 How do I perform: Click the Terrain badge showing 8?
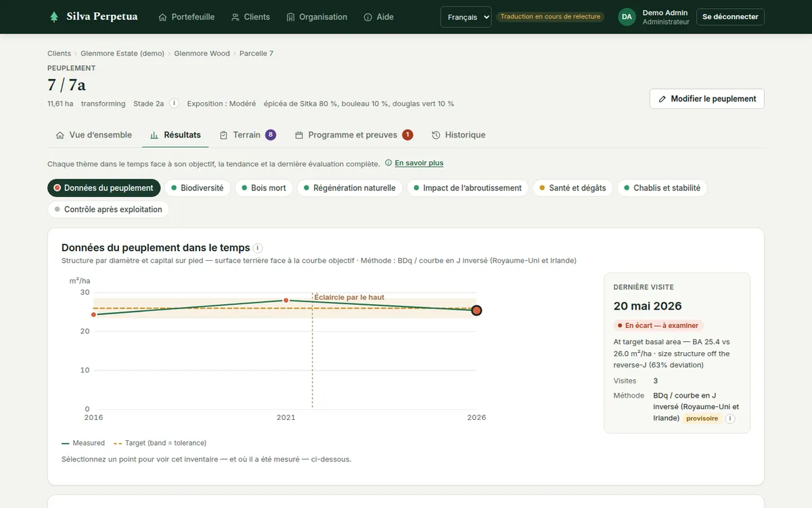click(271, 135)
